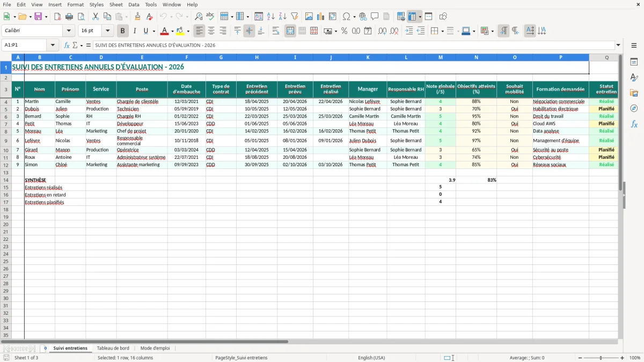The width and height of the screenshot is (644, 362).
Task: Open the Borders dropdown arrow
Action: pos(442,31)
